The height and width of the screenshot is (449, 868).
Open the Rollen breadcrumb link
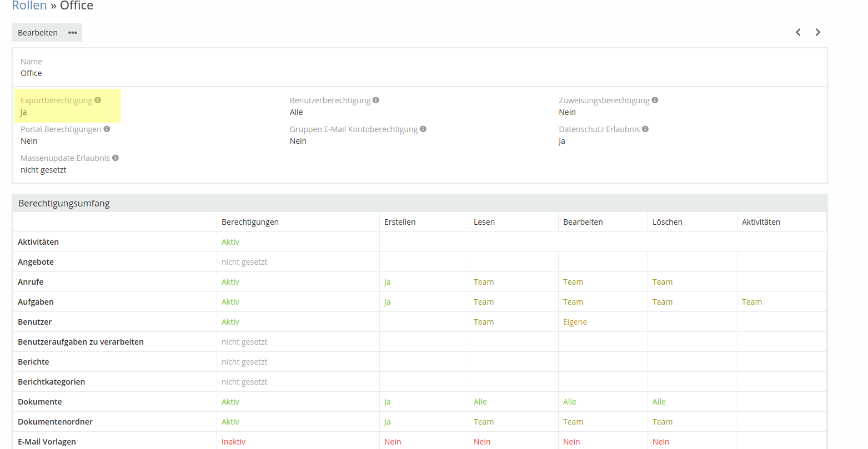pyautogui.click(x=29, y=6)
